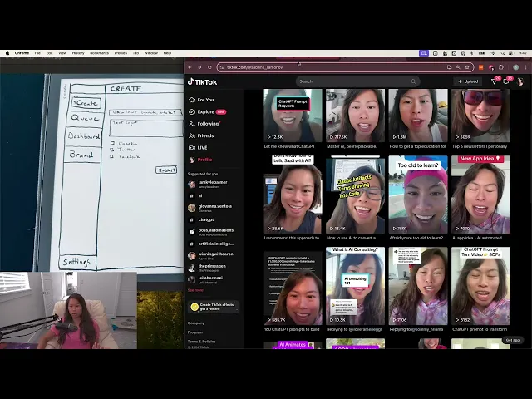Open the View menu
This screenshot has width=532, height=399.
(x=62, y=53)
